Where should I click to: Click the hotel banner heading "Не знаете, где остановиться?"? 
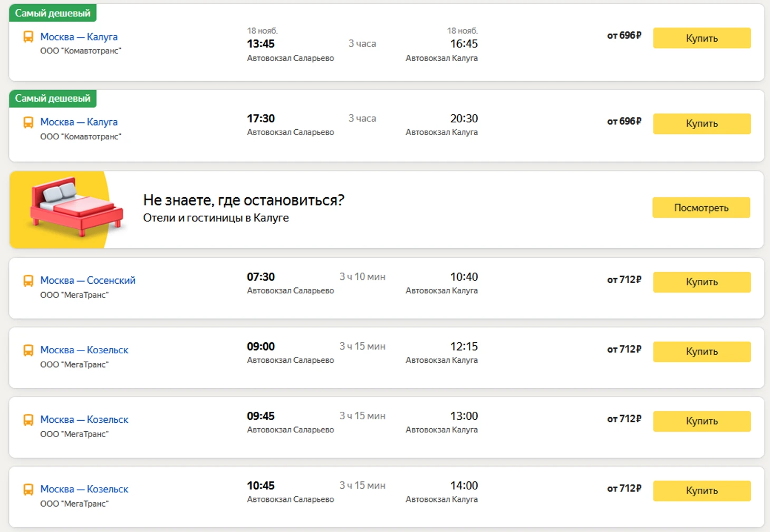(244, 200)
